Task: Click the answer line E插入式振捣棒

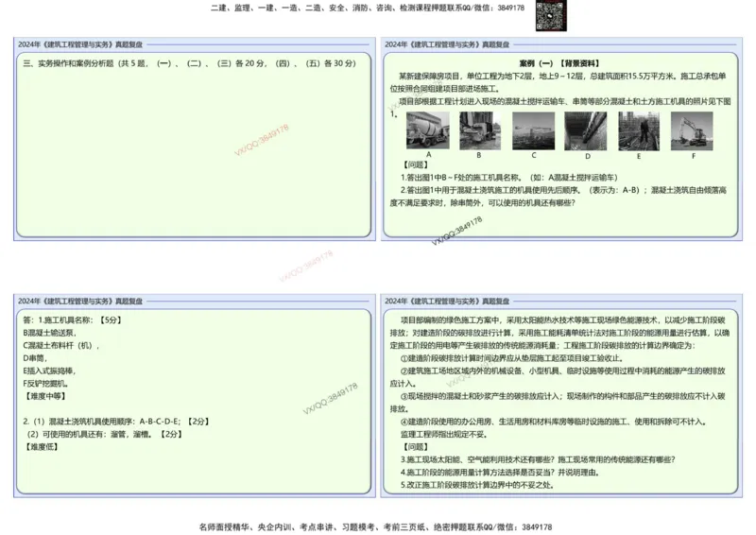Action: (x=49, y=371)
